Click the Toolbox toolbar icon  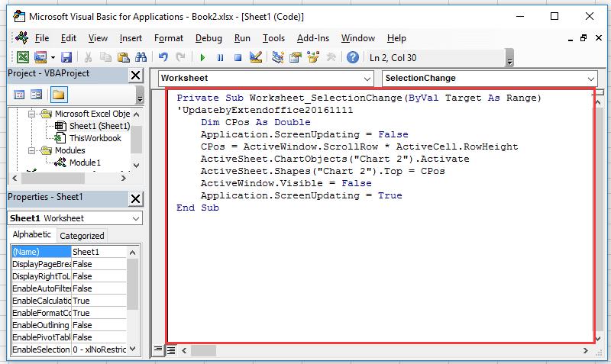[x=331, y=58]
